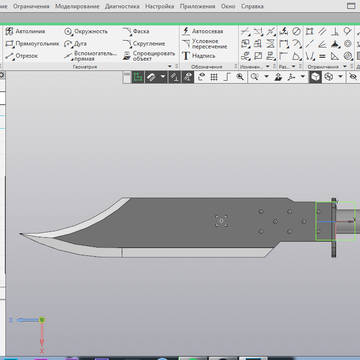Toggle the grid display icon
Viewport: 360px width, 360px height.
214,77
